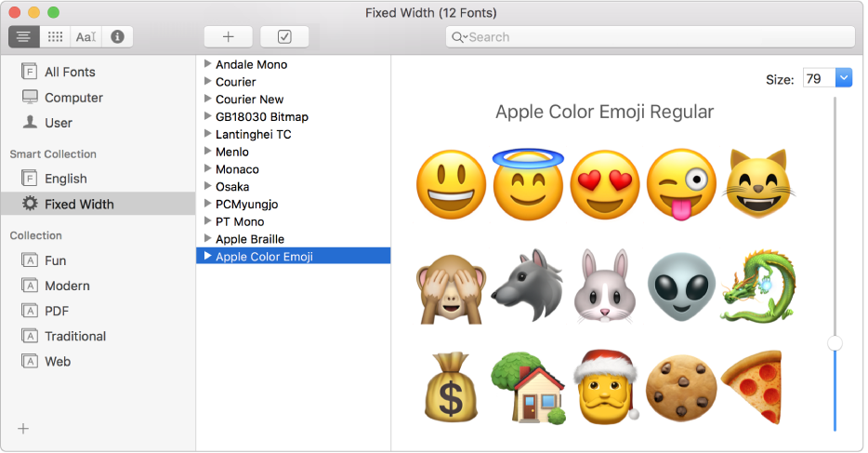The image size is (868, 453).
Task: Open the Web collection
Action: (58, 362)
